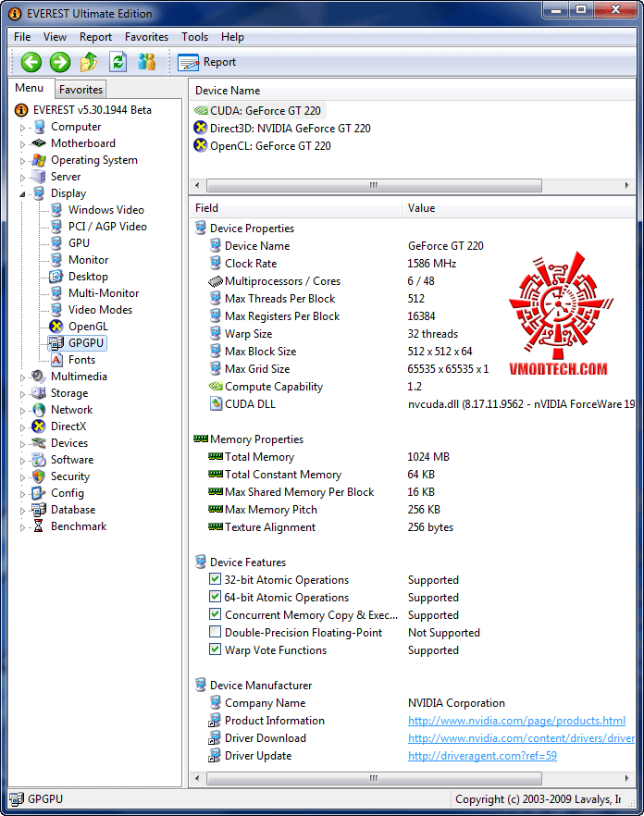Expand the Software tree node
644x816 pixels.
22,461
